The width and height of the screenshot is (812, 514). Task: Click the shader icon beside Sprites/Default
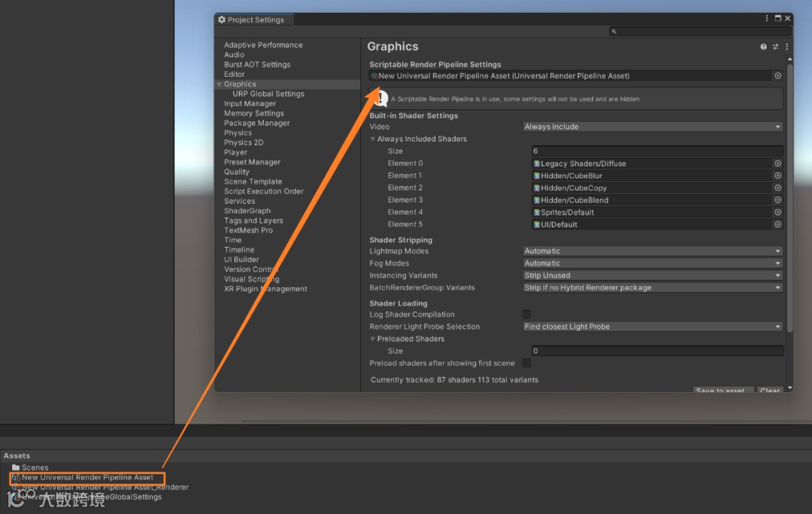point(537,212)
